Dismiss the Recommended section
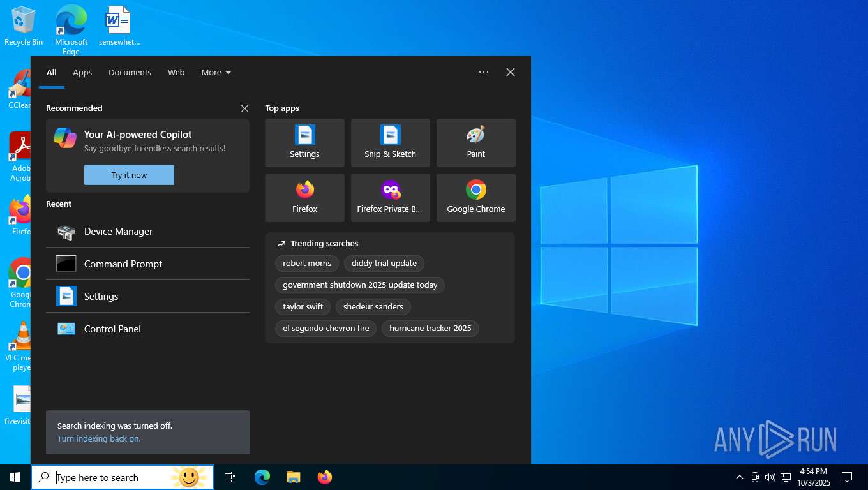The image size is (868, 490). (244, 108)
